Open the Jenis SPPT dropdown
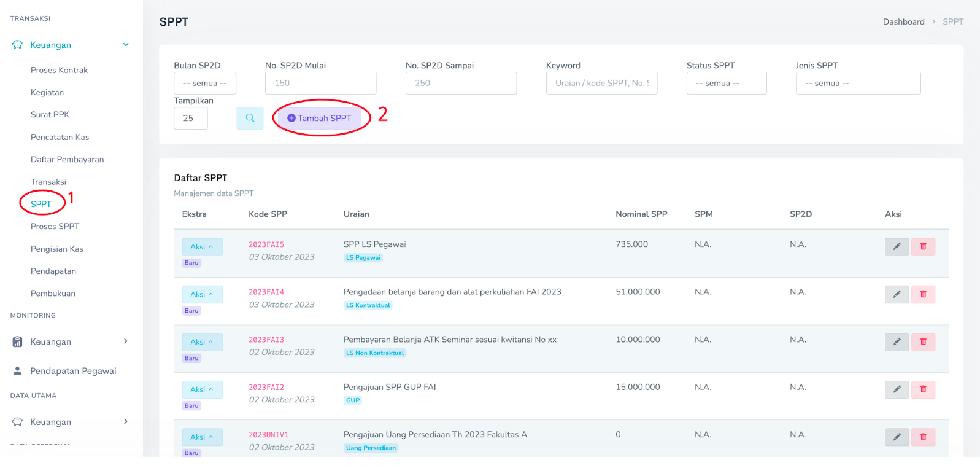 click(x=857, y=83)
